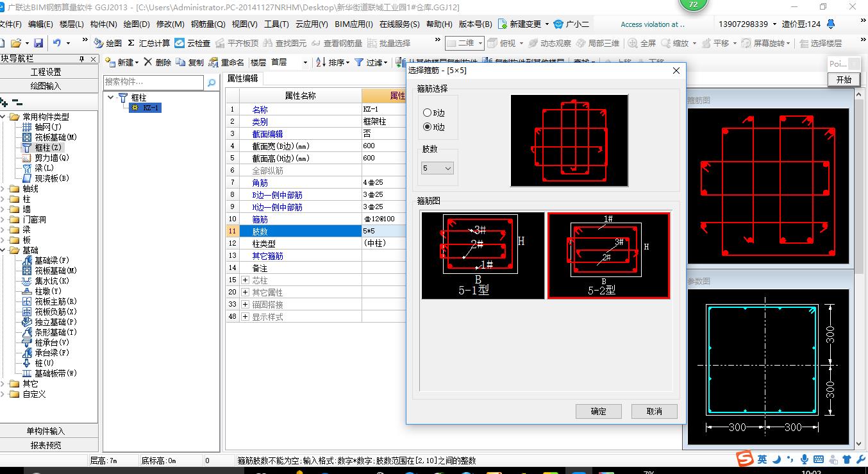Click the 开始 button
Screen dimensions: 868x474
844,80
